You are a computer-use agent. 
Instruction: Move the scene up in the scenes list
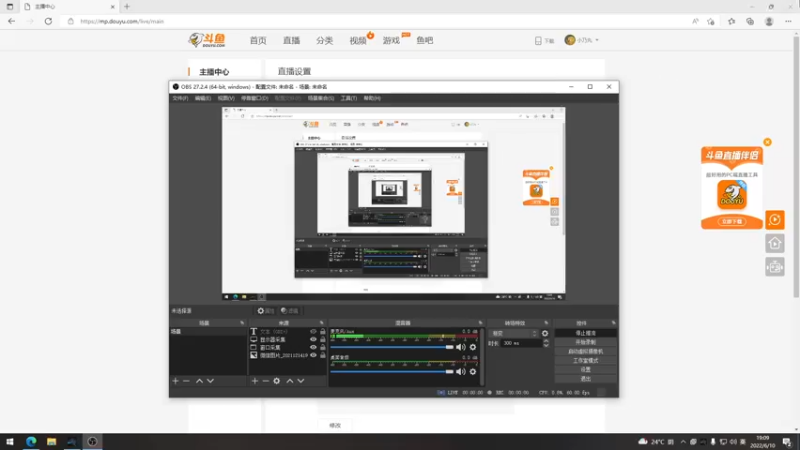click(x=199, y=381)
